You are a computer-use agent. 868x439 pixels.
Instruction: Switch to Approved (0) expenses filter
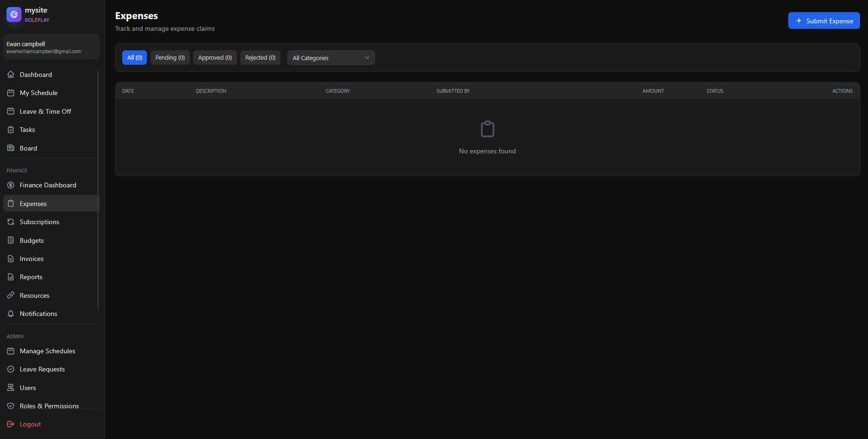click(215, 58)
